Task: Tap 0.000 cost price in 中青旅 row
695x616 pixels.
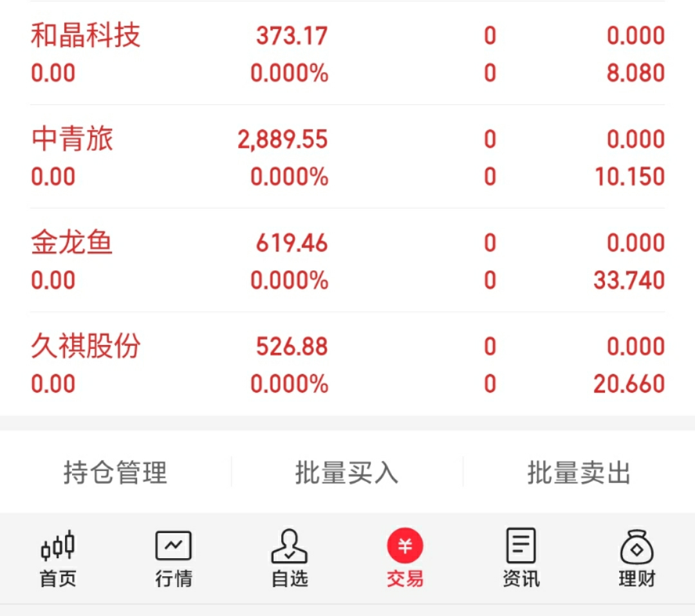Action: tap(636, 139)
